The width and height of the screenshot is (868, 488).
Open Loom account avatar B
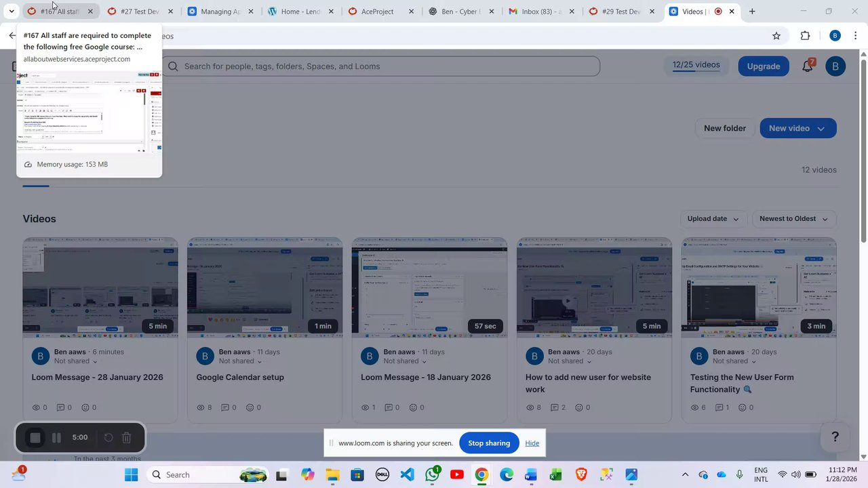(x=835, y=66)
